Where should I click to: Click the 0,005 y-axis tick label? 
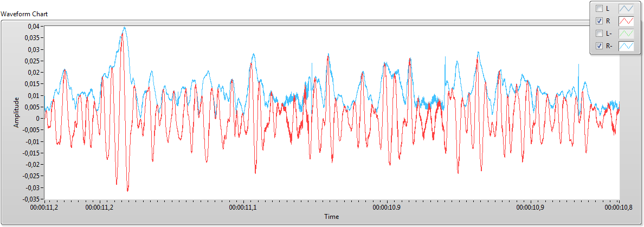coord(32,107)
